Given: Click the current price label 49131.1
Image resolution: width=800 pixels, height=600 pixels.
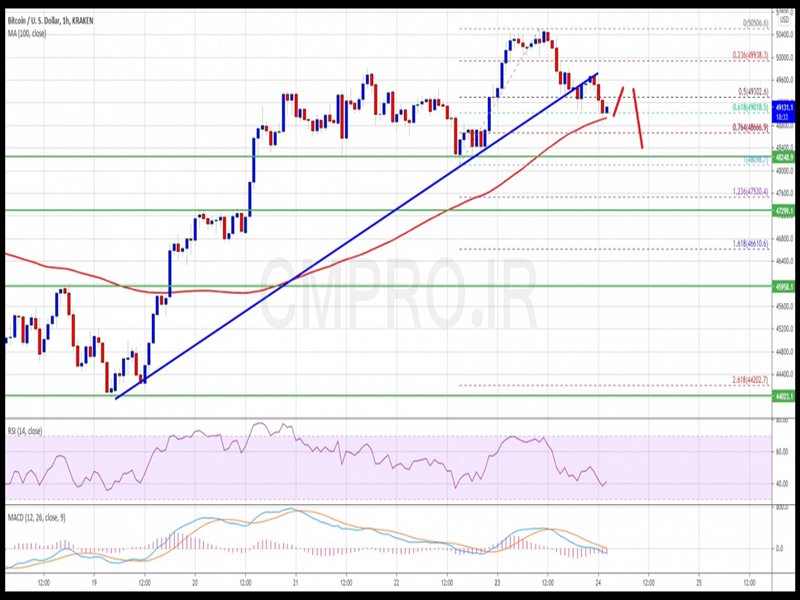Looking at the screenshot, I should pyautogui.click(x=782, y=107).
